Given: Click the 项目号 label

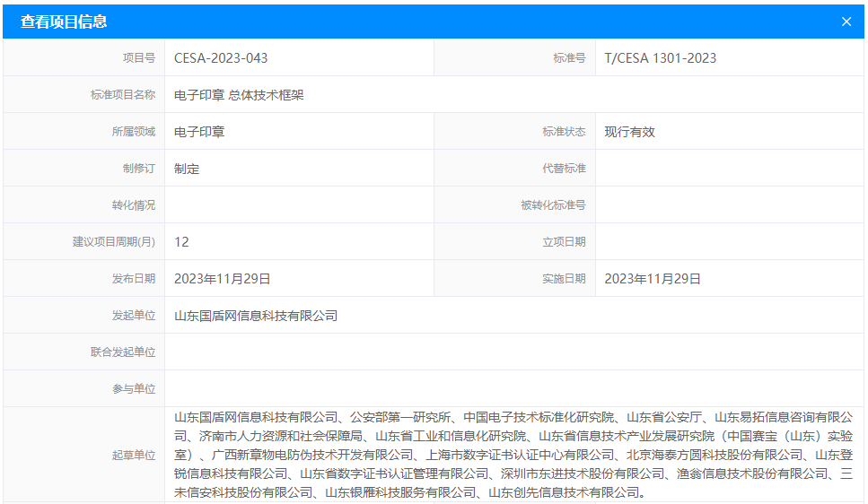Looking at the screenshot, I should (x=139, y=58).
